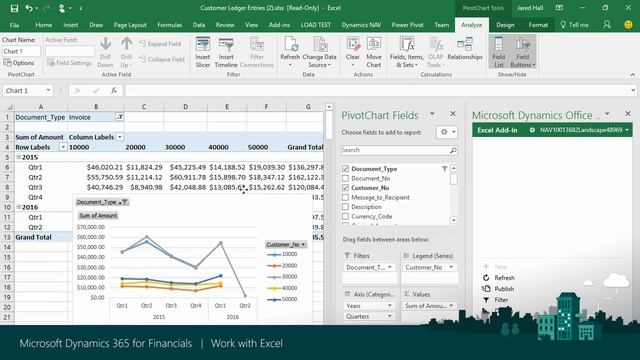The width and height of the screenshot is (640, 360).
Task: Click the PivotChart Options button
Action: click(x=19, y=63)
